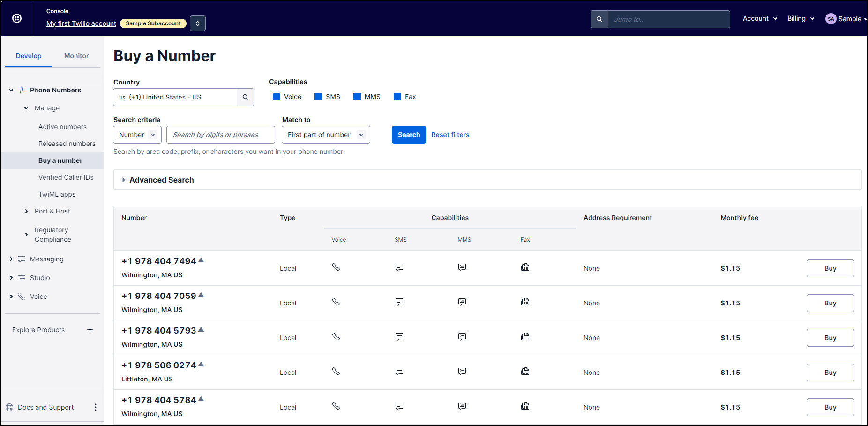Open the First part of number dropdown
This screenshot has height=426, width=868.
click(x=326, y=135)
